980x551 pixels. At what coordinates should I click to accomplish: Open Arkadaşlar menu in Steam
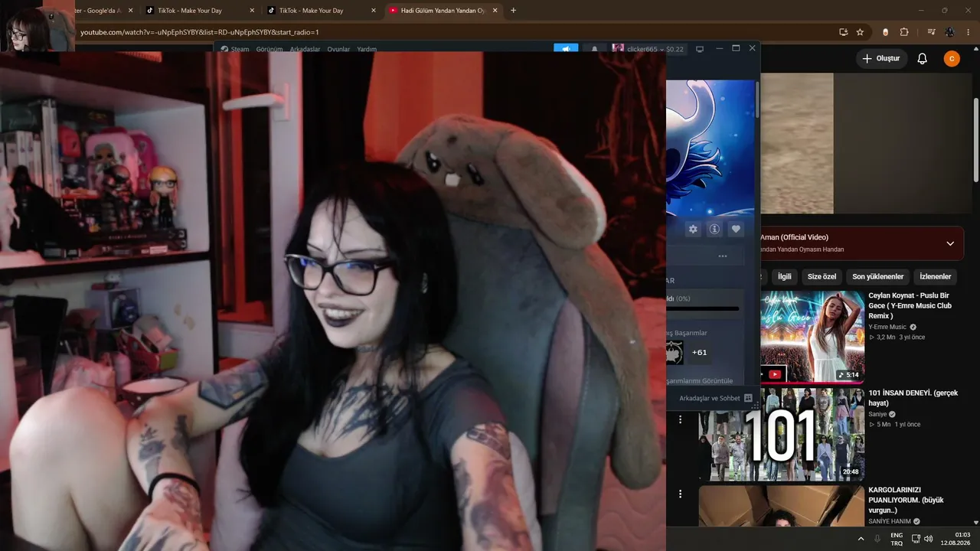[x=305, y=49]
